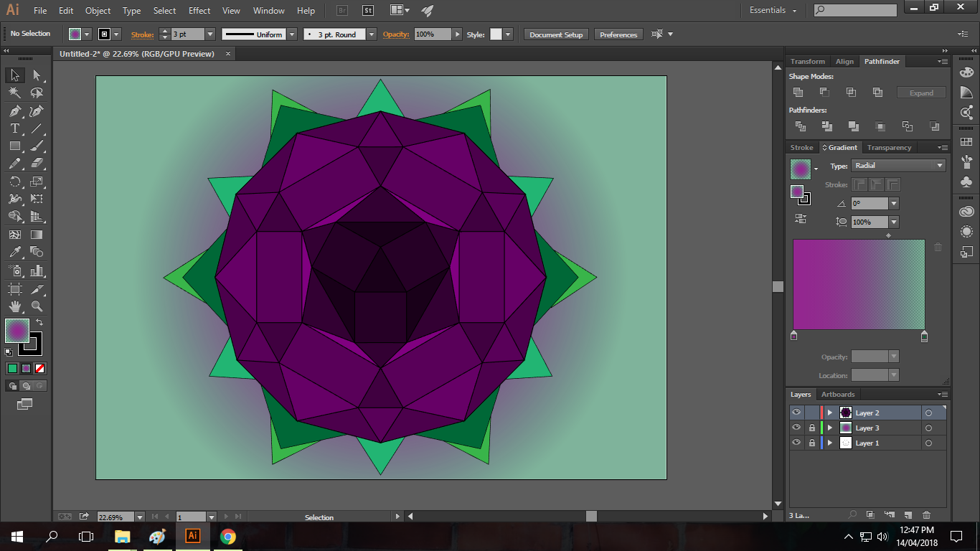Click the Expand button in Pathfinder

coord(921,93)
